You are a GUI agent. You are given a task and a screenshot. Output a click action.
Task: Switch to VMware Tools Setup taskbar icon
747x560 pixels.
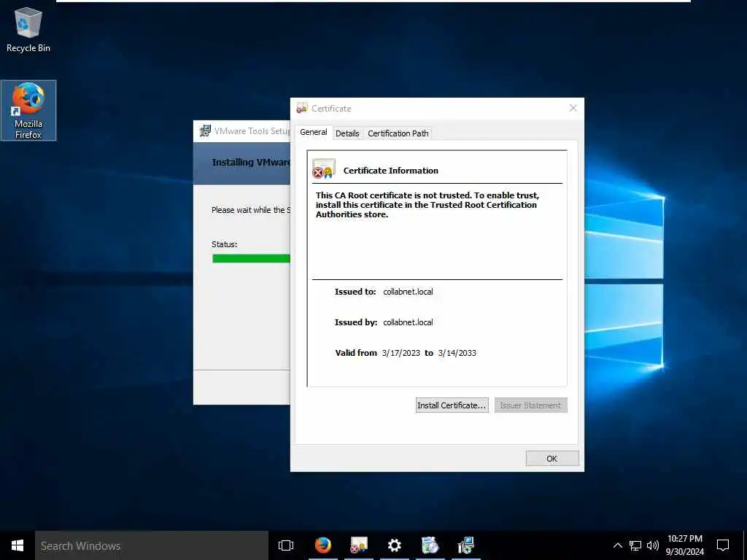tap(466, 545)
